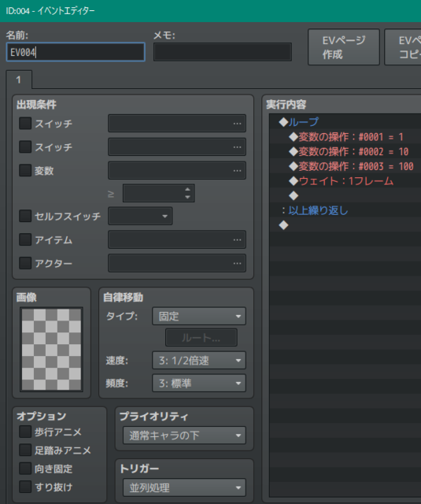Tick the セルフスイッチ checkbox

(x=25, y=216)
